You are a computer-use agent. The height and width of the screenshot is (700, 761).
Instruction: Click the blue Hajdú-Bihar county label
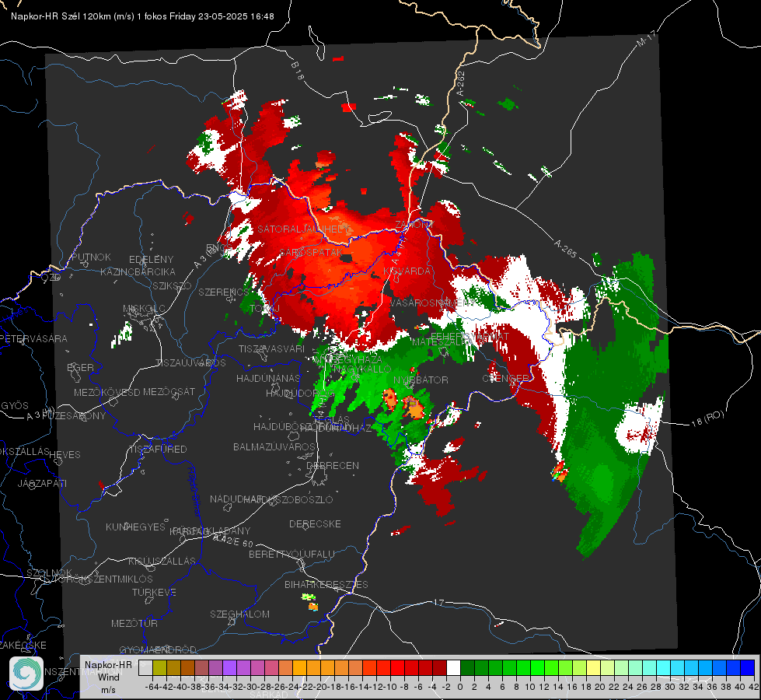194,491
